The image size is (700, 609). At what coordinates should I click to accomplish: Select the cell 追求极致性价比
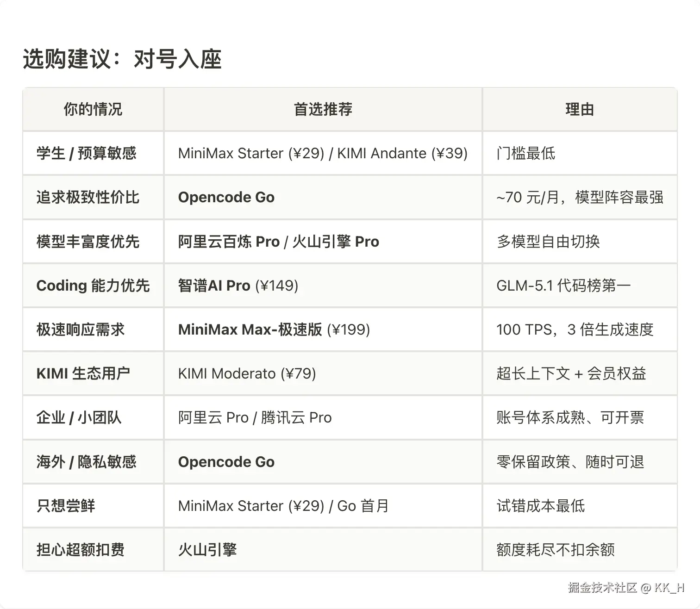[93, 197]
